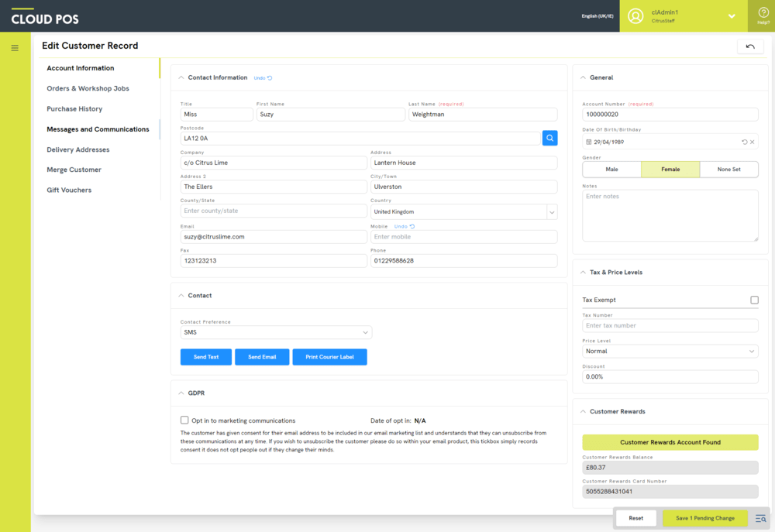Image resolution: width=775 pixels, height=532 pixels.
Task: Collapse the GDPR section
Action: [x=181, y=393]
